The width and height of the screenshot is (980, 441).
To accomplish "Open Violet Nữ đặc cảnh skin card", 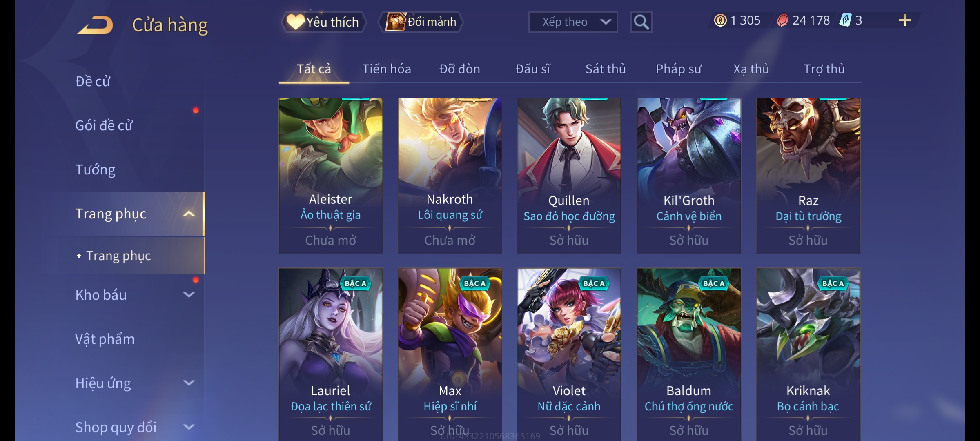I will 569,354.
